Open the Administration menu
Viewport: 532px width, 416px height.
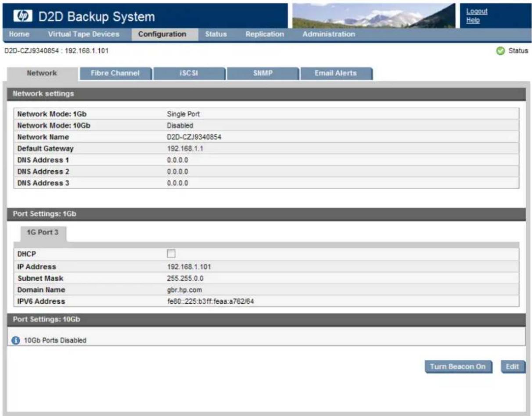(329, 34)
